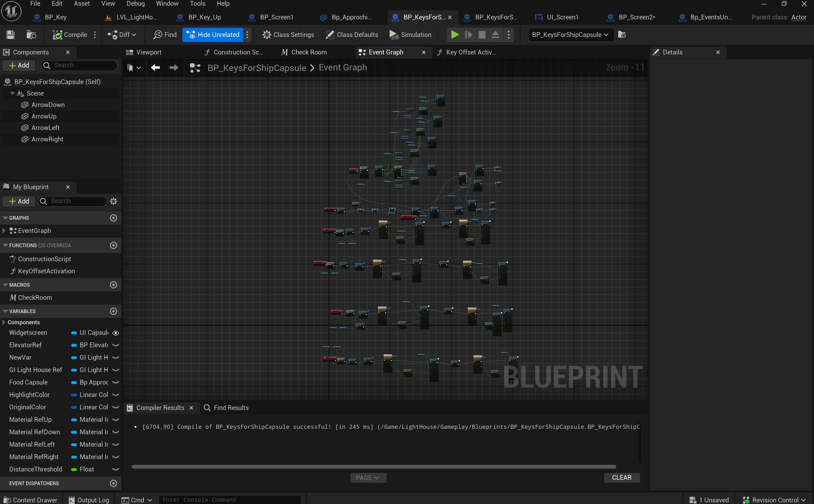This screenshot has height=504, width=814.
Task: Toggle visibility of ArrowUp component
Action: [x=116, y=116]
